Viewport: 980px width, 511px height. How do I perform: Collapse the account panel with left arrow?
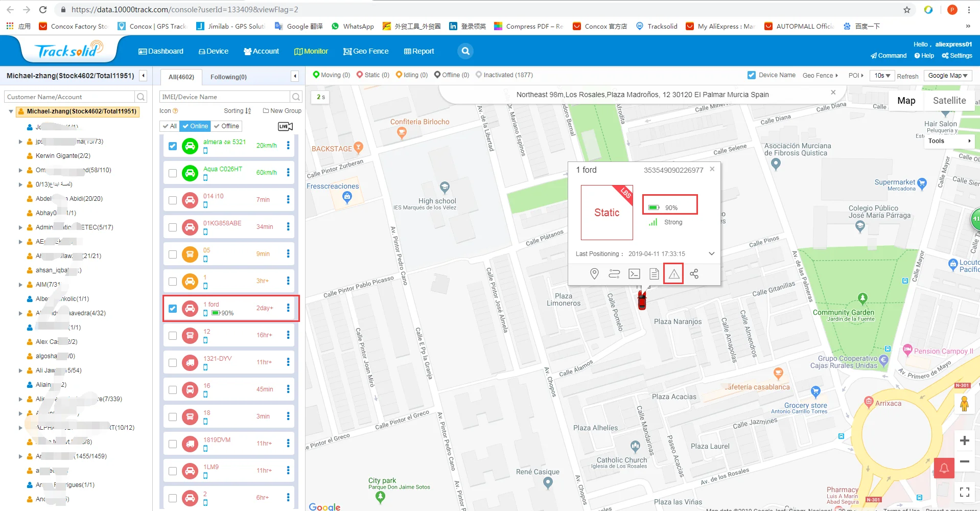(144, 76)
